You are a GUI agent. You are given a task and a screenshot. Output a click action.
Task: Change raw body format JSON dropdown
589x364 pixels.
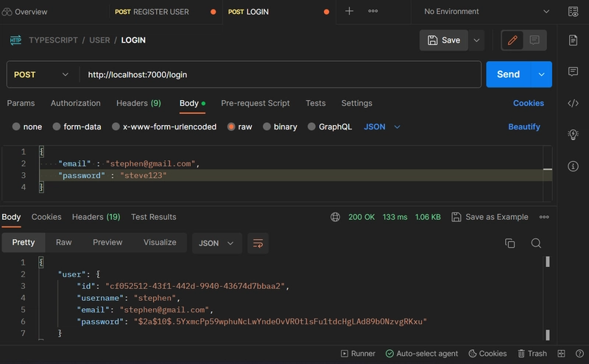click(x=382, y=126)
